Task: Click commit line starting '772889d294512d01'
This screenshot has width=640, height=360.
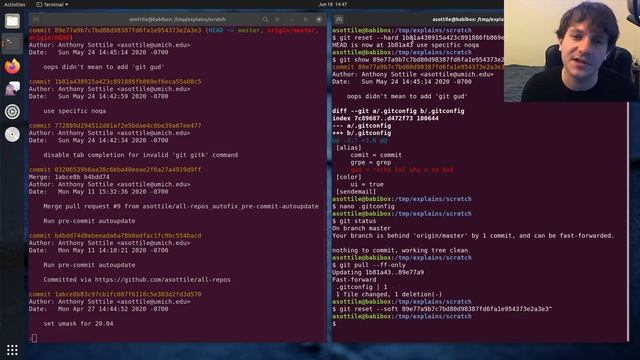Action: (115, 126)
